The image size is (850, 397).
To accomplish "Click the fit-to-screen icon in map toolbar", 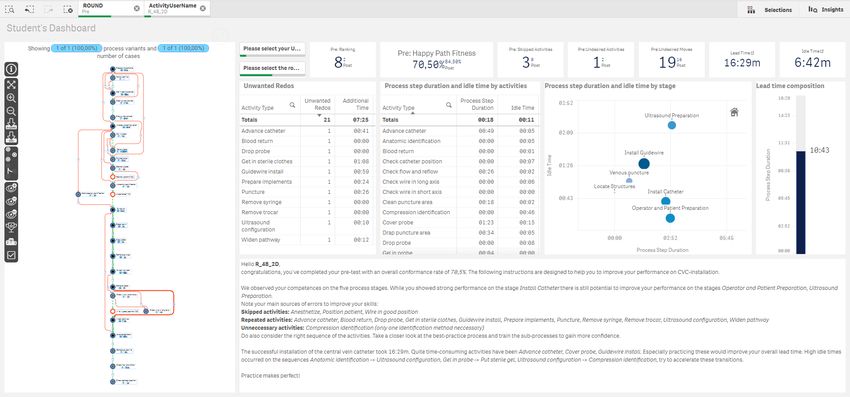I will [x=11, y=84].
